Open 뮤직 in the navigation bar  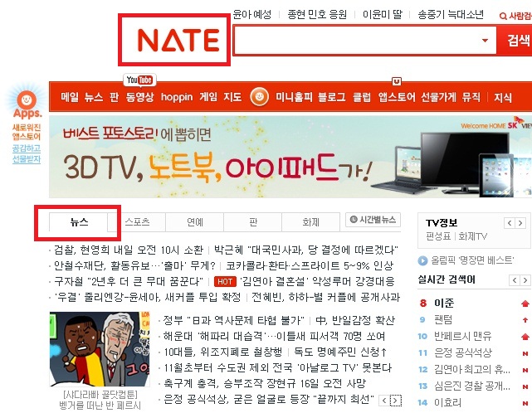[471, 97]
